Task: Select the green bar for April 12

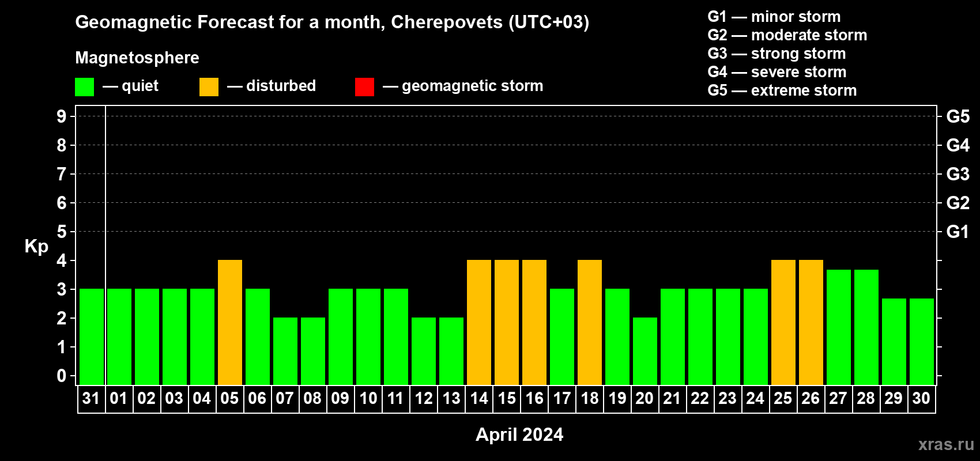Action: [424, 351]
